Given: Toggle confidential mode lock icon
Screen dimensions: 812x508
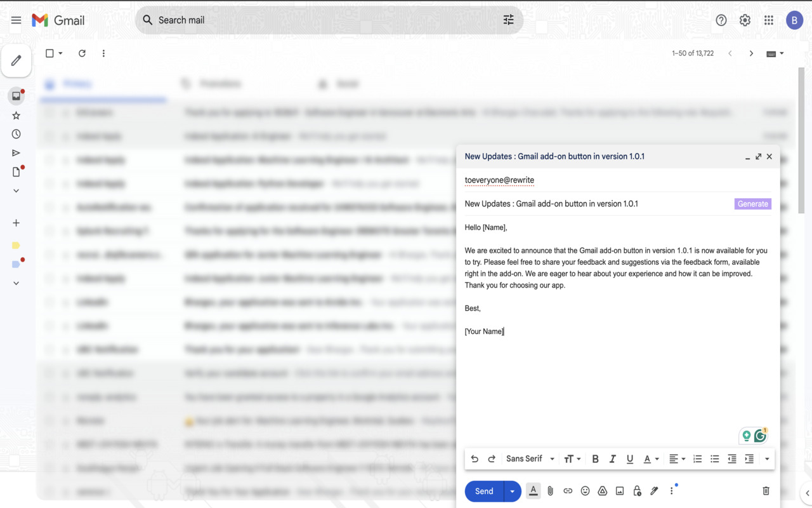Looking at the screenshot, I should click(x=637, y=491).
